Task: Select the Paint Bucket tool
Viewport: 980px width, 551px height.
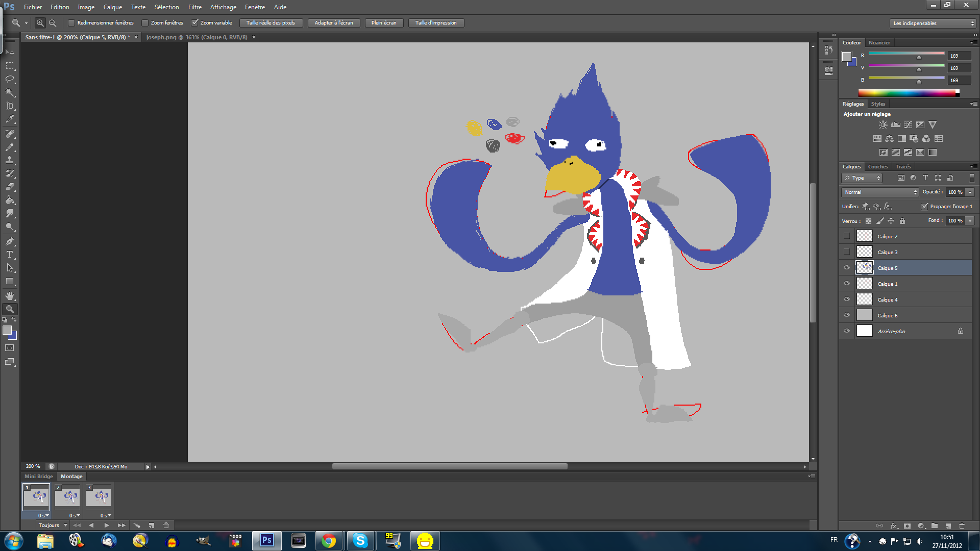Action: (x=10, y=200)
